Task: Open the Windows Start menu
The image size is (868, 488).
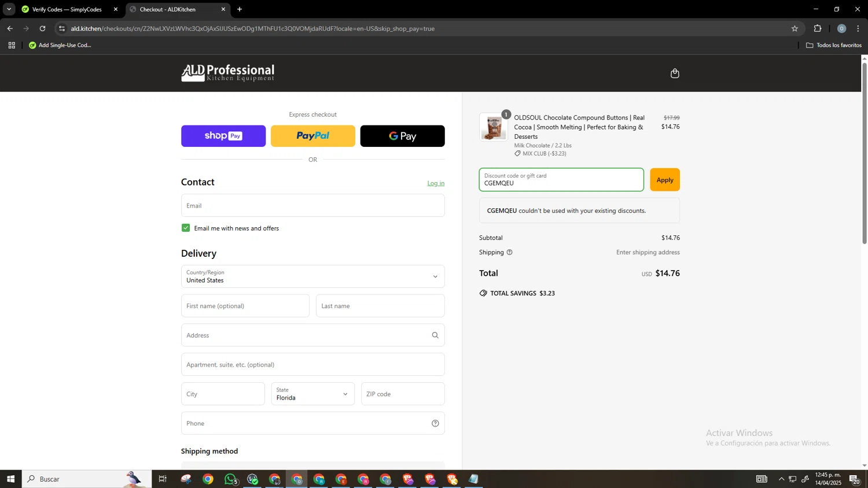Action: pyautogui.click(x=10, y=479)
